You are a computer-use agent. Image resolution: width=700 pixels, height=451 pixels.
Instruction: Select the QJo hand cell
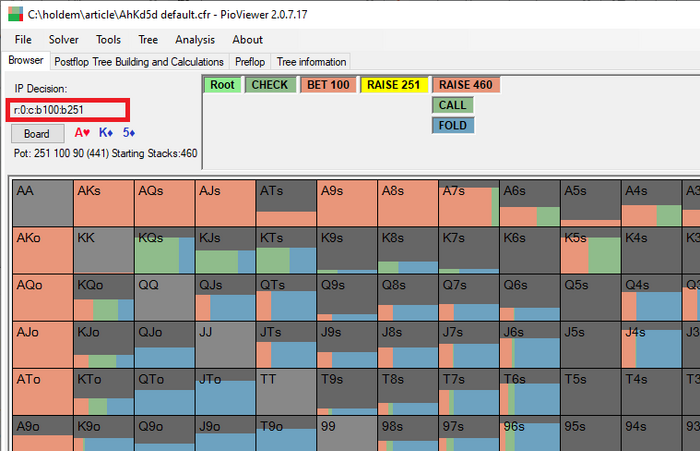pos(164,345)
